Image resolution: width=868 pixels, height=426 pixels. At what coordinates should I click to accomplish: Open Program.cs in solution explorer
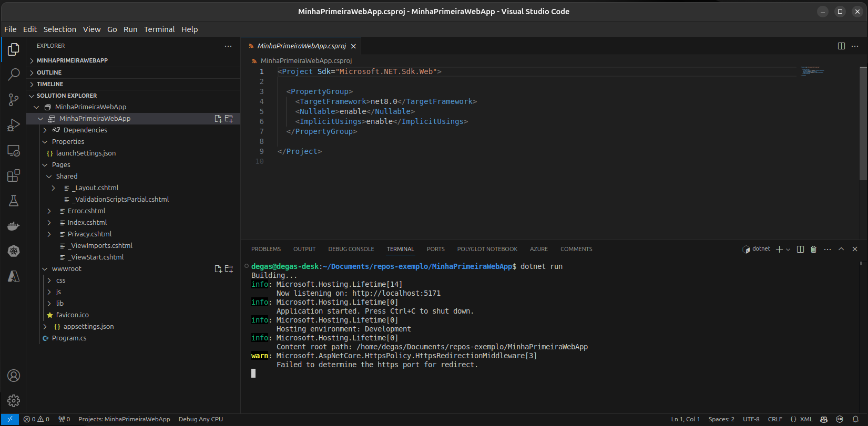click(x=69, y=338)
